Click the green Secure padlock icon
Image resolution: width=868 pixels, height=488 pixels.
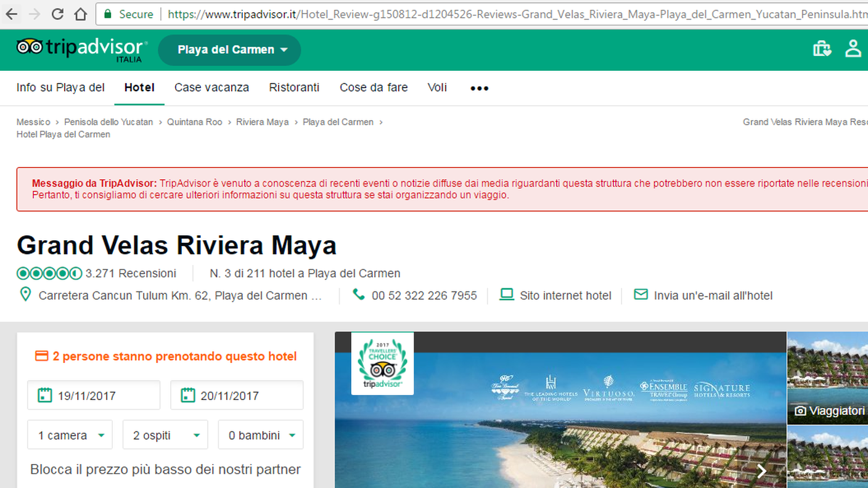tap(108, 14)
